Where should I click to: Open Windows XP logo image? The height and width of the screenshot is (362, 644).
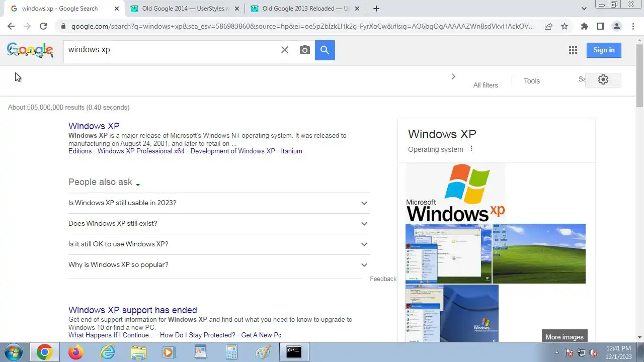455,193
